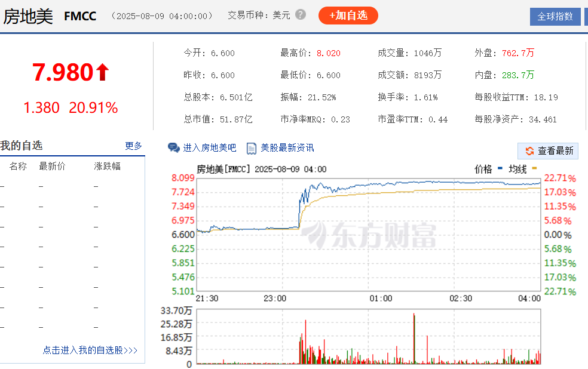588x369 pixels.
Task: Click the FMCC ticker symbol
Action: point(80,17)
